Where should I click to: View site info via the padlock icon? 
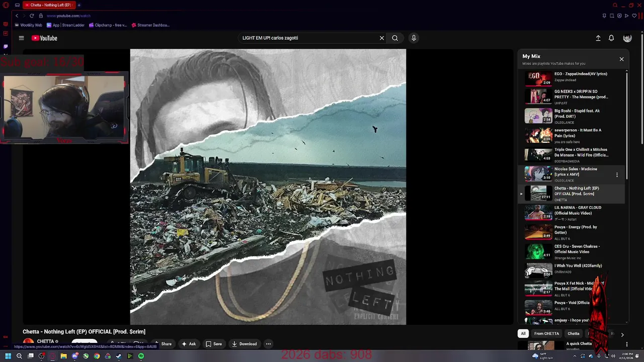pyautogui.click(x=41, y=16)
